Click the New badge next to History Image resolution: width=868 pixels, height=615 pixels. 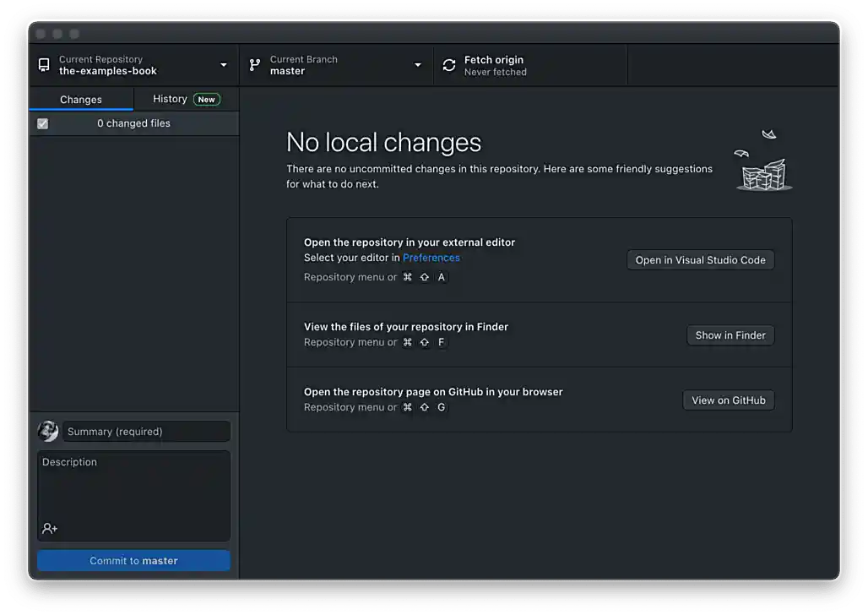(208, 99)
